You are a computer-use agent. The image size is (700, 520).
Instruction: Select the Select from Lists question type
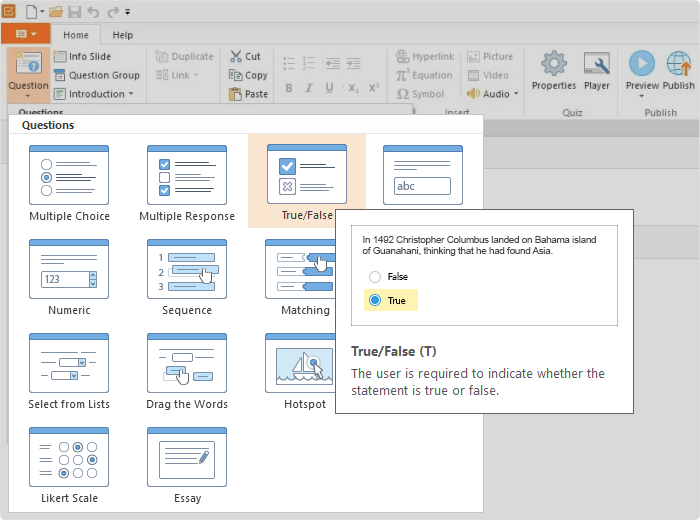click(x=69, y=372)
